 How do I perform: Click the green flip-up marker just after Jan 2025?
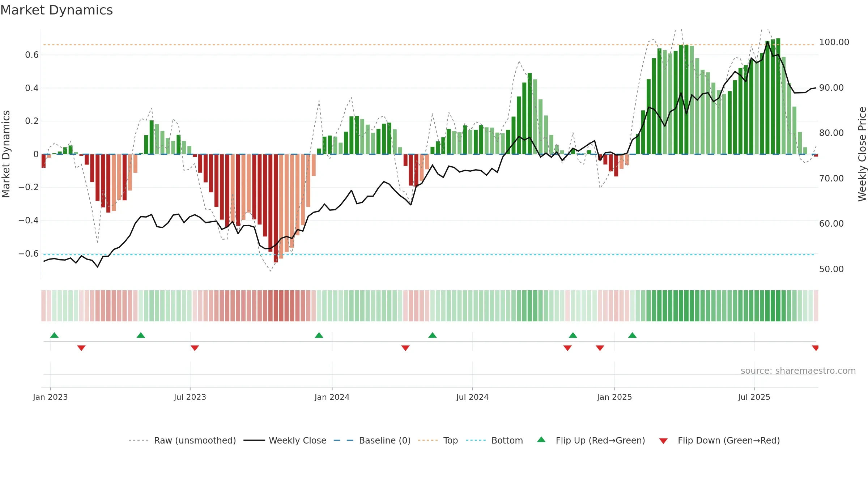point(632,335)
